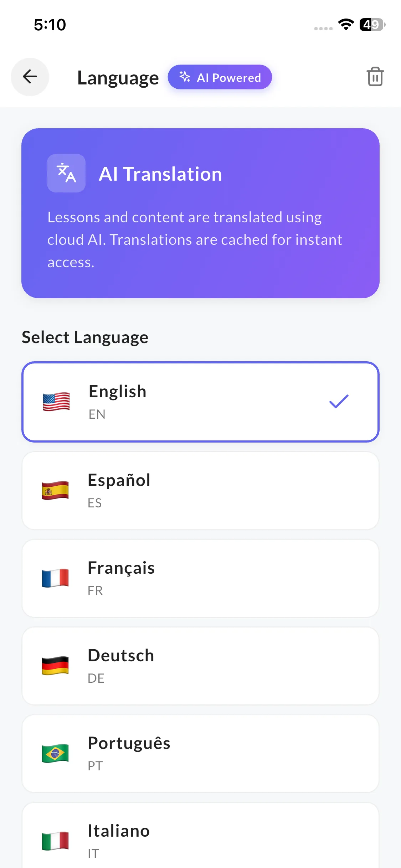Image resolution: width=401 pixels, height=868 pixels.
Task: Tap the Spain flag icon
Action: click(x=55, y=490)
